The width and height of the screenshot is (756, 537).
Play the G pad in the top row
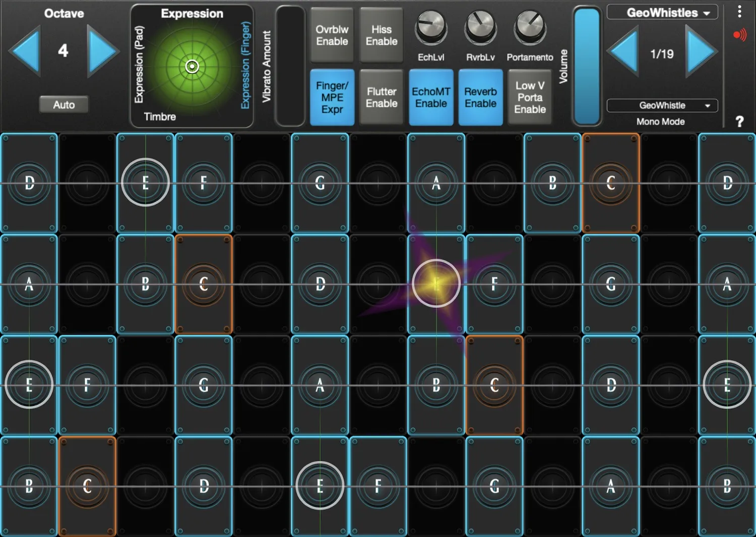[x=320, y=183]
